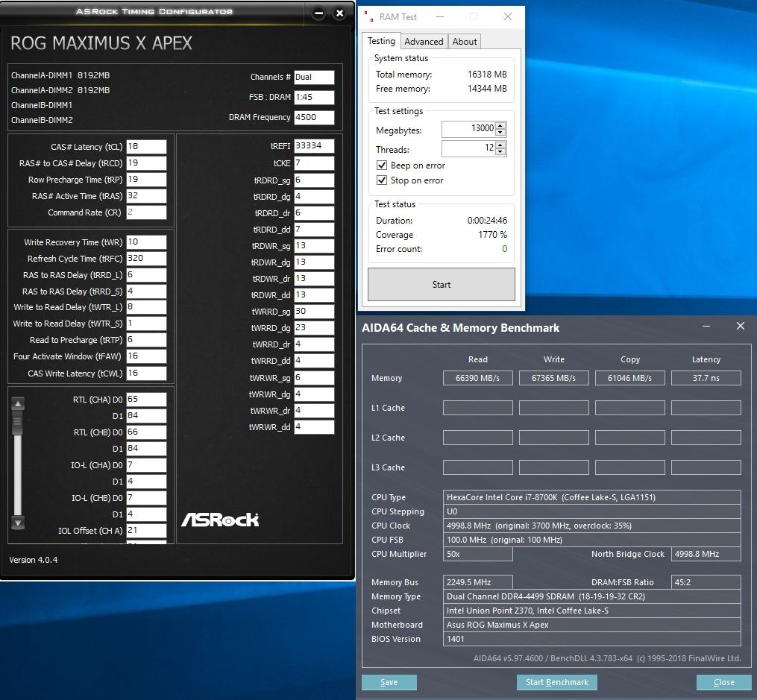This screenshot has height=700, width=757.
Task: Close the AIDA64 benchmark window with X
Action: [x=740, y=327]
